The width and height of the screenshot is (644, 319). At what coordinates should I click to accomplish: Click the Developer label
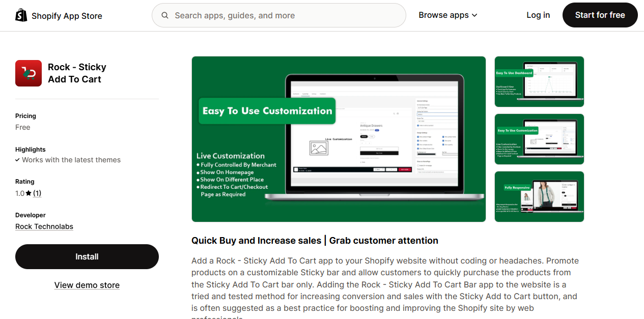(31, 215)
